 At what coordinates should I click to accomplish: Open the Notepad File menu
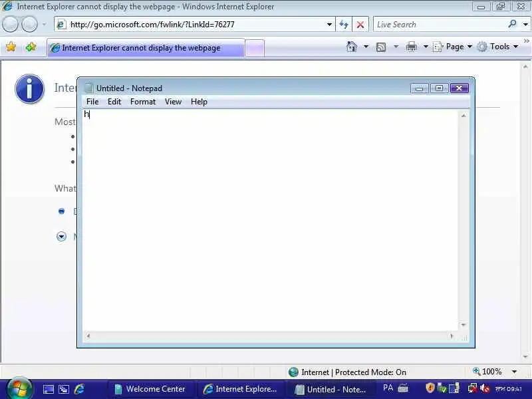(x=92, y=102)
